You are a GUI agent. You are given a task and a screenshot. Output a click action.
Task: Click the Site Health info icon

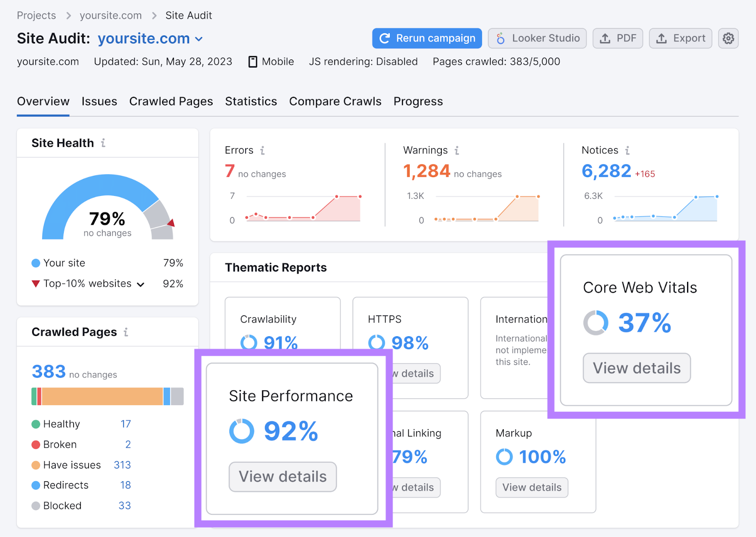(x=103, y=143)
